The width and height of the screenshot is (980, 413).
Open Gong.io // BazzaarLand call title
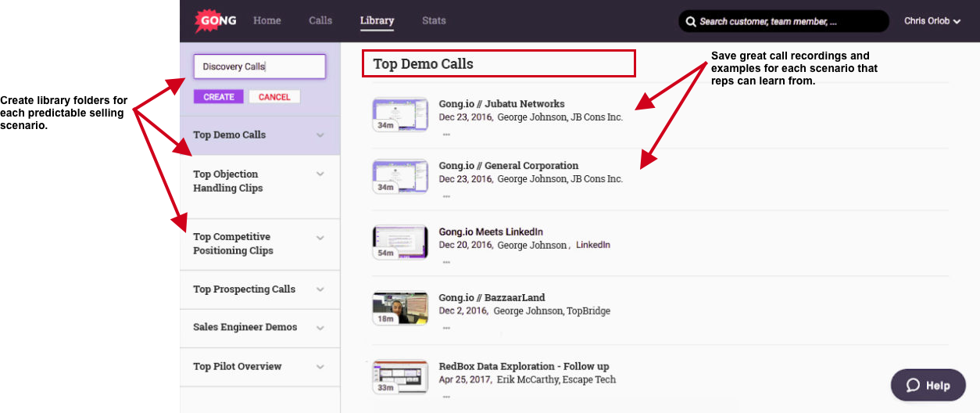point(492,297)
